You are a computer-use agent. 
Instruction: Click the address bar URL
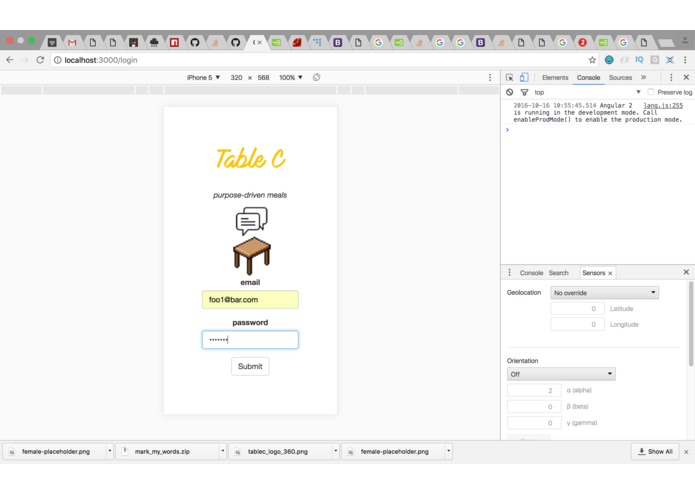pos(101,60)
